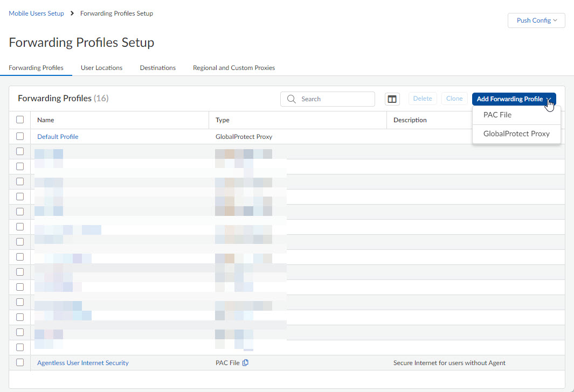The width and height of the screenshot is (574, 392).
Task: Select Agentless User Internet Security checkbox
Action: pos(20,363)
